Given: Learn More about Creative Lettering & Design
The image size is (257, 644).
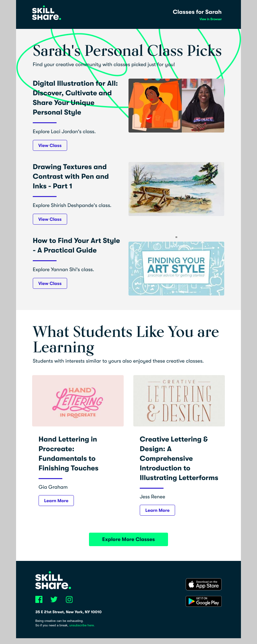Looking at the screenshot, I should pos(157,510).
